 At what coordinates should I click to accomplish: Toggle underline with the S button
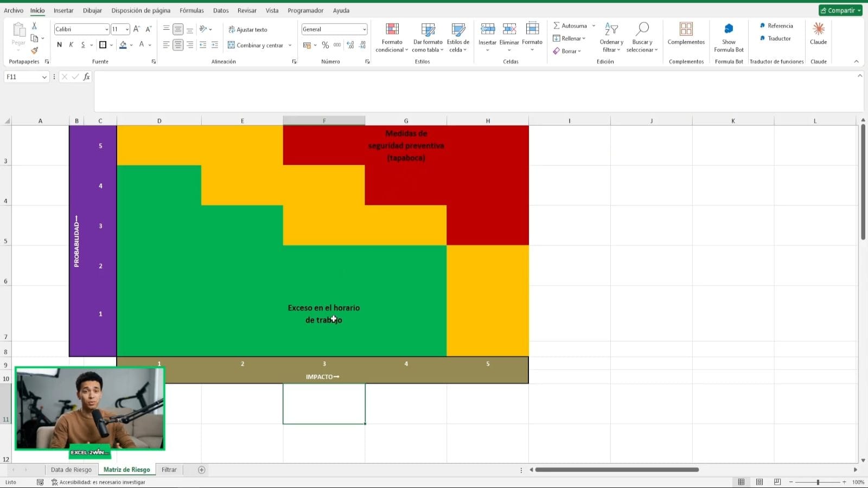click(x=83, y=45)
